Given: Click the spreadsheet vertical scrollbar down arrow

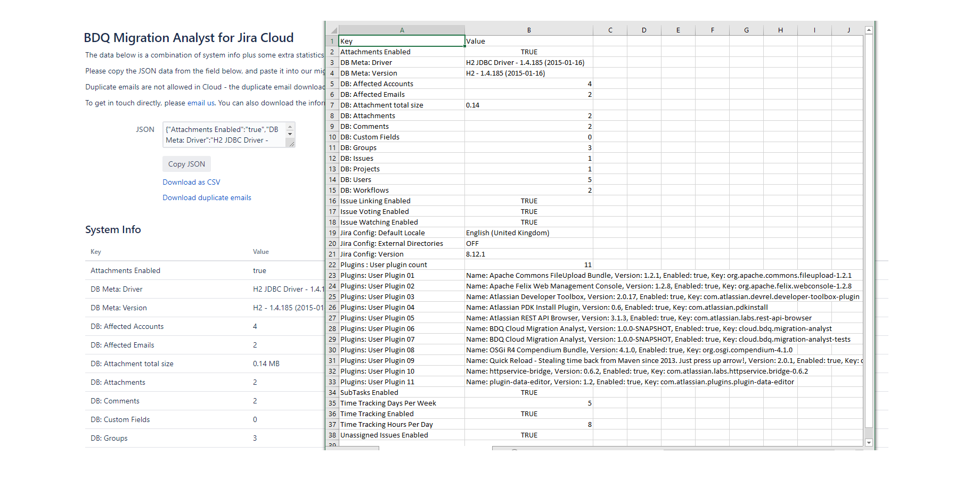Looking at the screenshot, I should click(869, 442).
